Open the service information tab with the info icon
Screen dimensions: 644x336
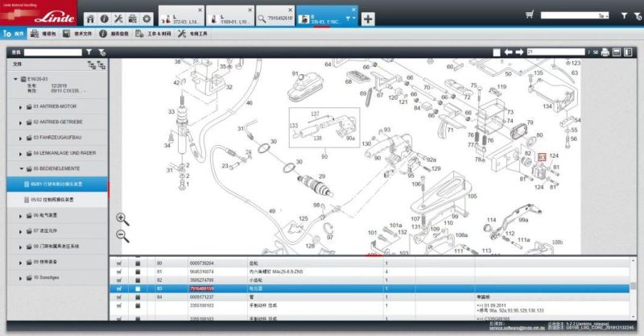(114, 34)
